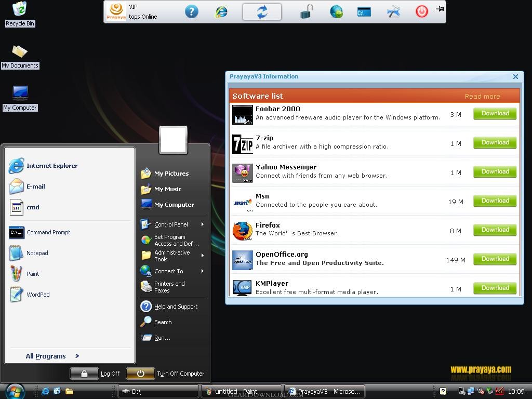Open Internet Explorer in Start menu

point(44,166)
